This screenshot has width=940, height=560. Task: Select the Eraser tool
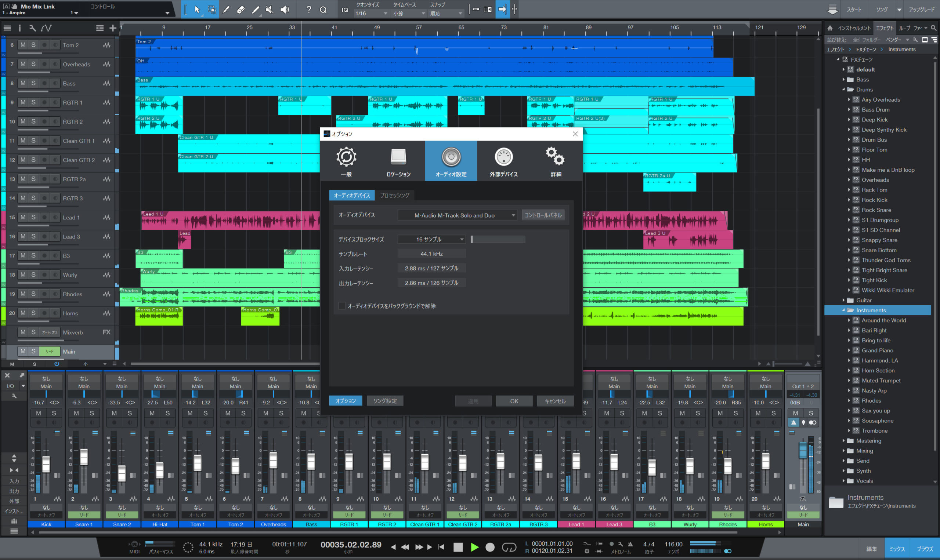coord(241,10)
